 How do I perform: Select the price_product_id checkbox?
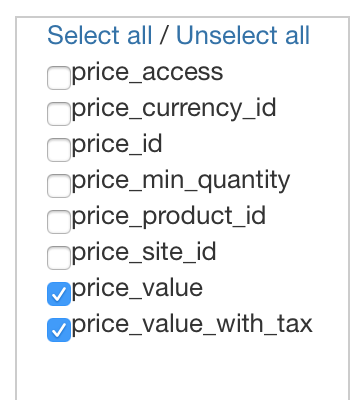point(59,222)
